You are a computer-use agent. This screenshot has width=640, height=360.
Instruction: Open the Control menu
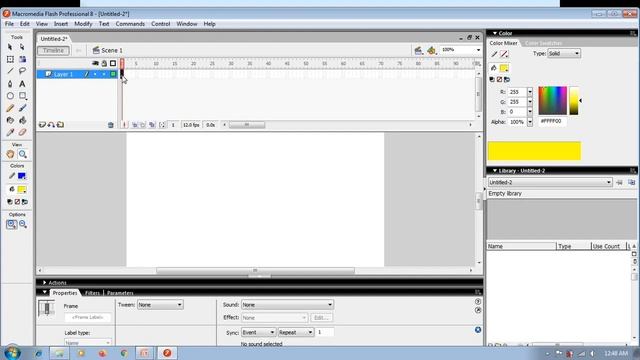160,24
